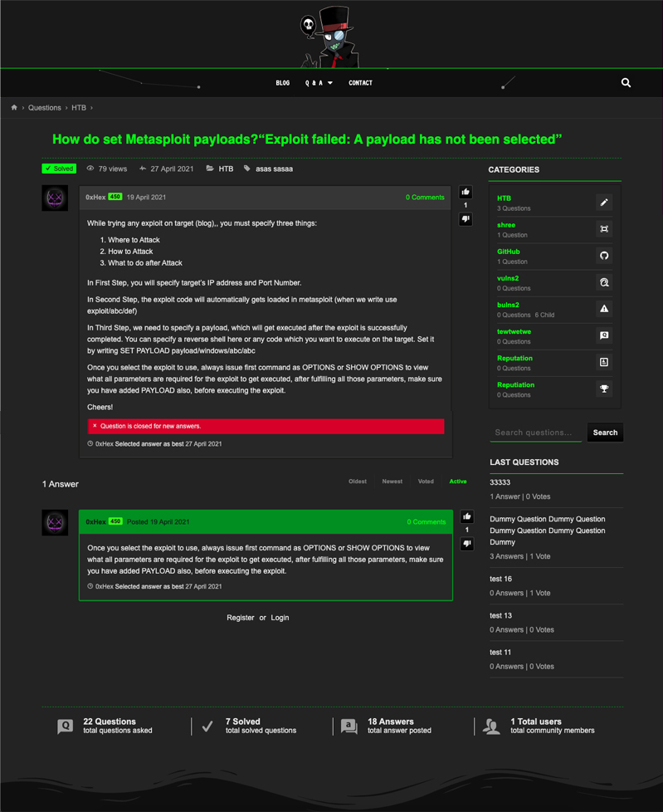The image size is (663, 812).
Task: Open 0xHex author link on question
Action: pos(95,198)
